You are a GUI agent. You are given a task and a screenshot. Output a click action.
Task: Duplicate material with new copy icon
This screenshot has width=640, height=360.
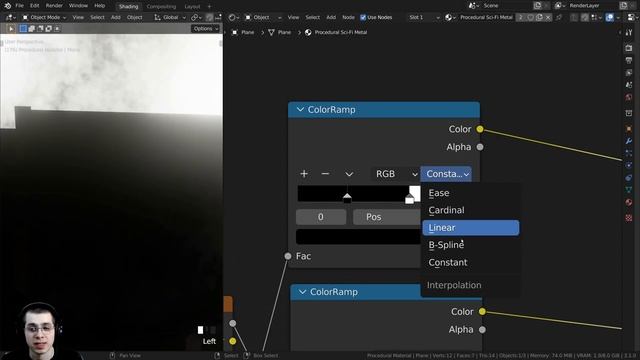click(x=539, y=17)
